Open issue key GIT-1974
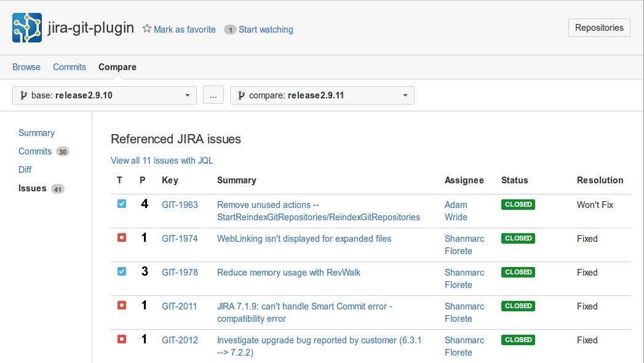644x363 pixels. (x=180, y=239)
